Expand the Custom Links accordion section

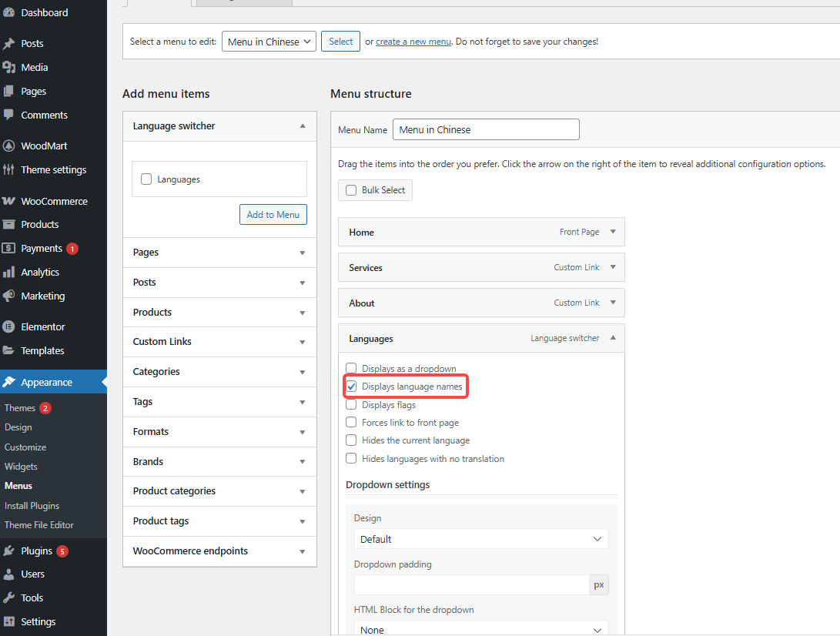click(x=219, y=342)
